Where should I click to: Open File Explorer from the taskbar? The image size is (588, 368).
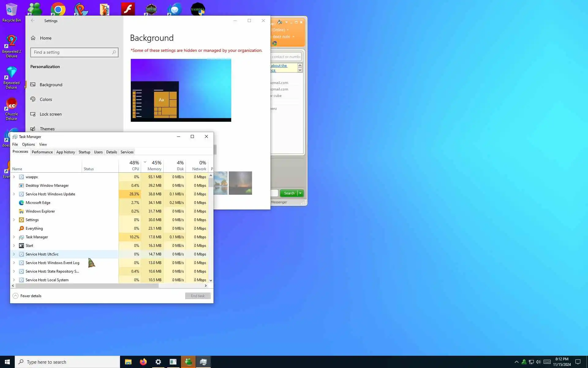128,362
